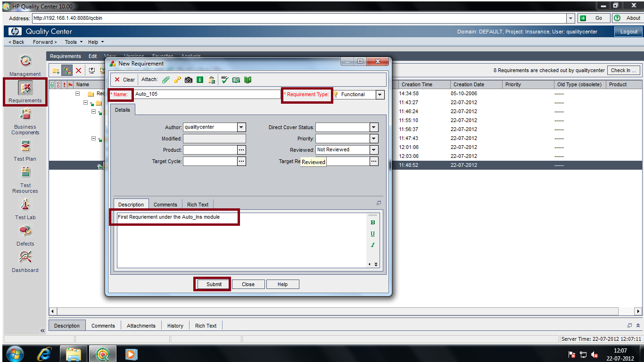Image resolution: width=644 pixels, height=362 pixels.
Task: Open the Author dropdown arrow
Action: [241, 127]
